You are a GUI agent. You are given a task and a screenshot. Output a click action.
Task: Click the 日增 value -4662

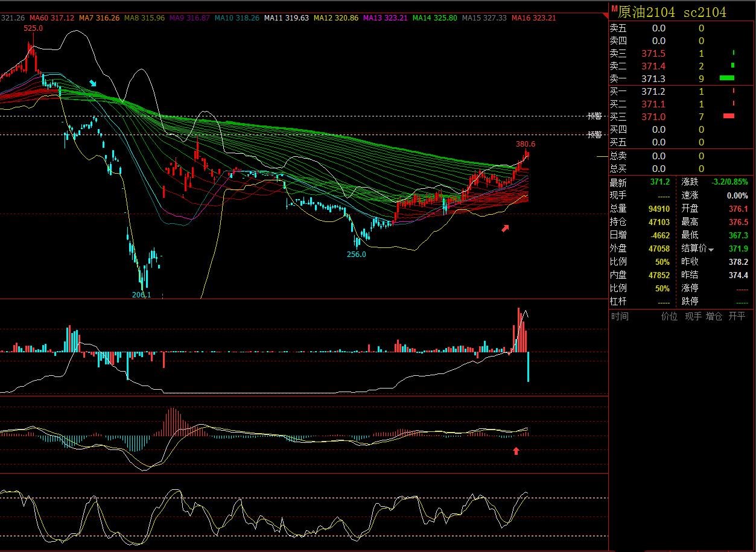pos(659,235)
